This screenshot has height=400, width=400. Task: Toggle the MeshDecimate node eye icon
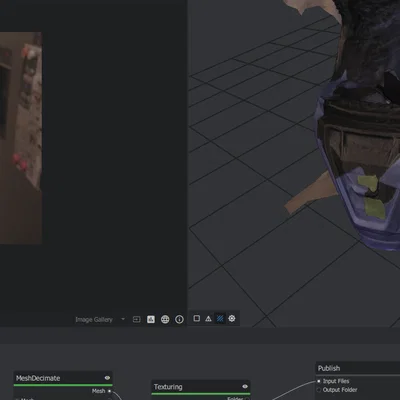pos(107,378)
